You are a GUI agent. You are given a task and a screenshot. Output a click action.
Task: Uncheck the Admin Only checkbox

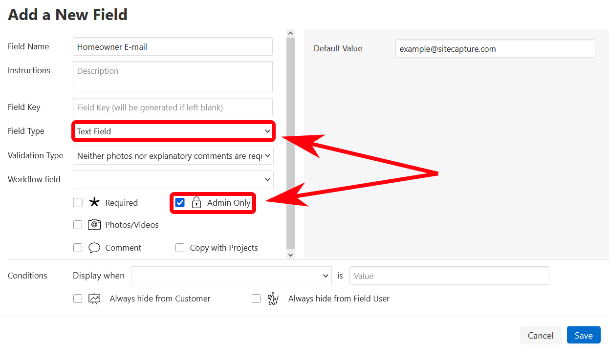click(180, 203)
